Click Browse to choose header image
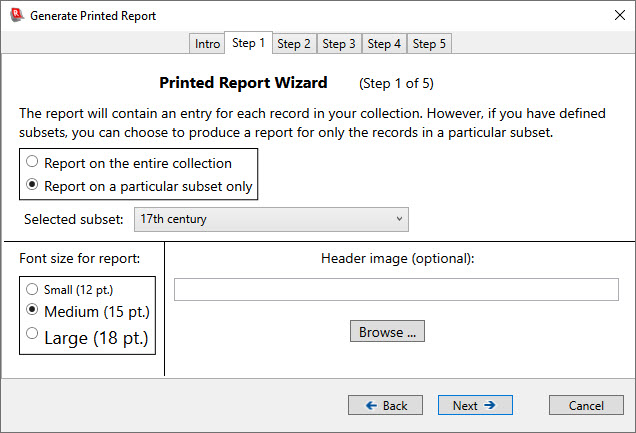The image size is (636, 433). pyautogui.click(x=387, y=331)
